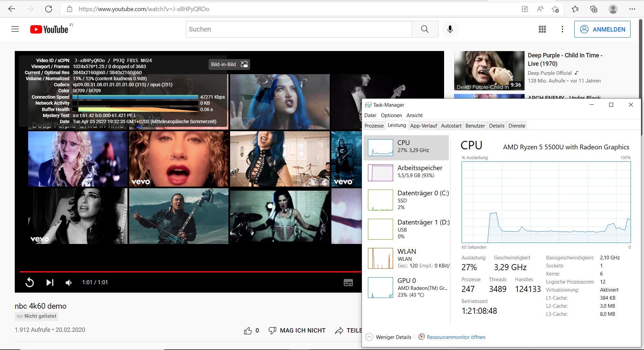Image resolution: width=644 pixels, height=350 pixels.
Task: Open browser collections icon
Action: [x=594, y=9]
